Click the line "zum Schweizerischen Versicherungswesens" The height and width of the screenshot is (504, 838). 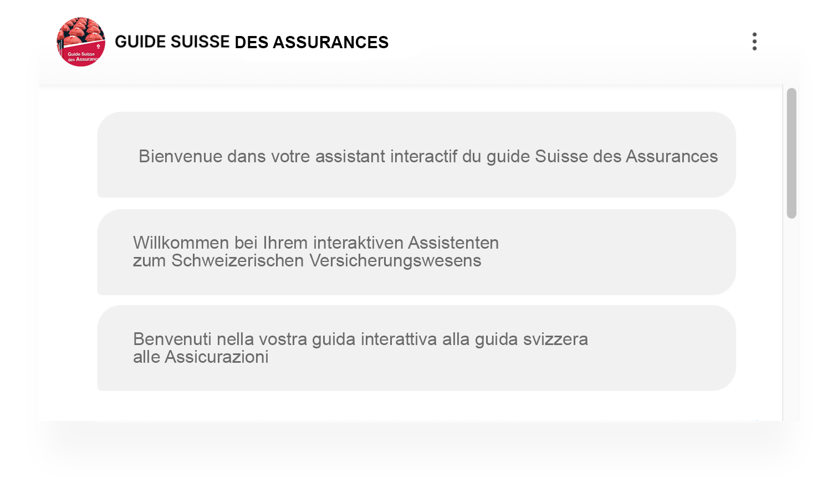(307, 260)
